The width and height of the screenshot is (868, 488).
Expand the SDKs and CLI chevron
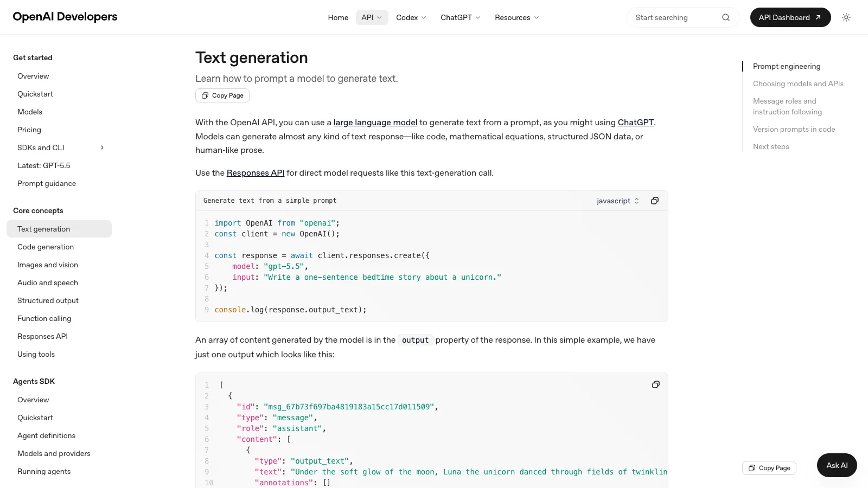pos(102,147)
